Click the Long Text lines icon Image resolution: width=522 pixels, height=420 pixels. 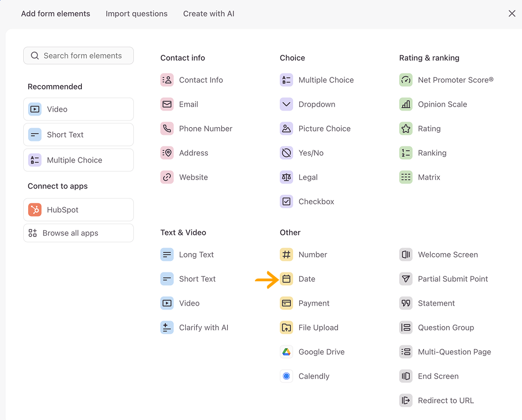click(167, 255)
